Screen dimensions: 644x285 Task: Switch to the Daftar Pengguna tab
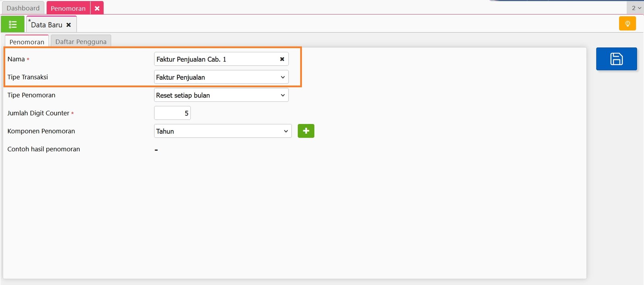(x=81, y=42)
